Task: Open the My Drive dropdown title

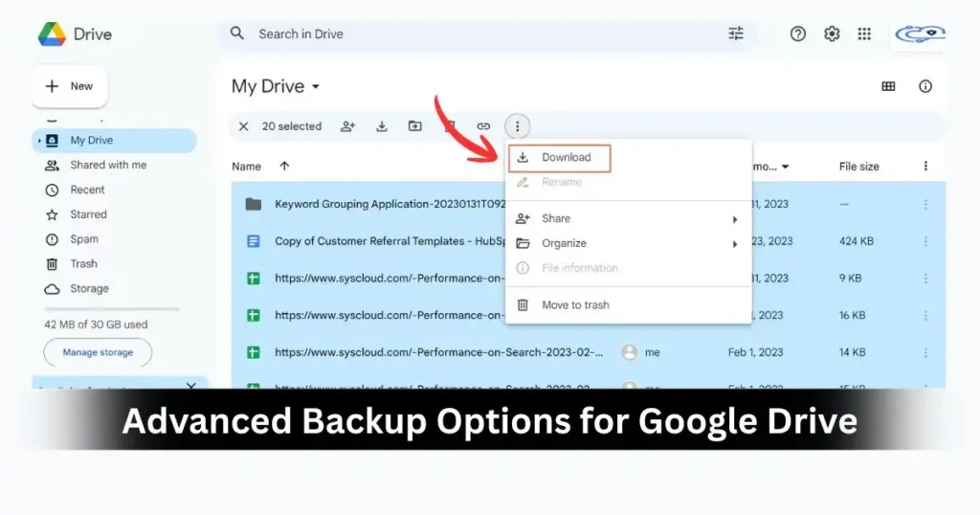Action: 276,86
